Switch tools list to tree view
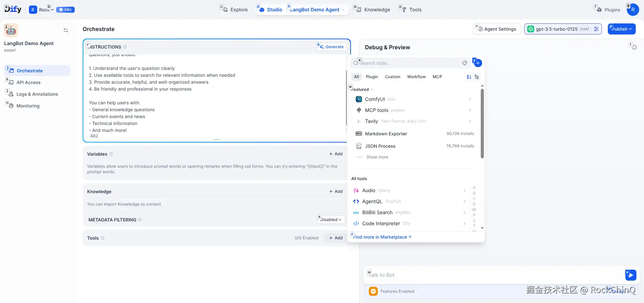The height and width of the screenshot is (303, 644). click(x=477, y=77)
